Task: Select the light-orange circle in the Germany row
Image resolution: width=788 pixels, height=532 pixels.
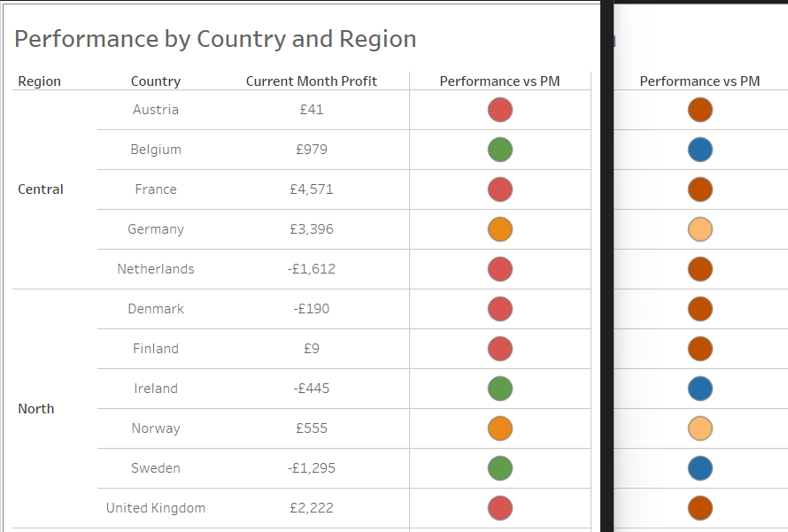Action: (700, 229)
